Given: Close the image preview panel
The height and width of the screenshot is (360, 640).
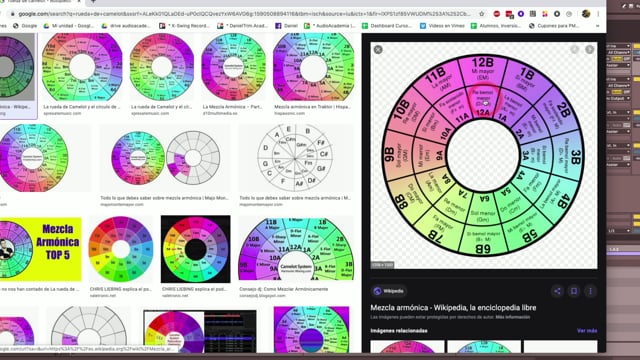Looking at the screenshot, I should click(x=378, y=49).
